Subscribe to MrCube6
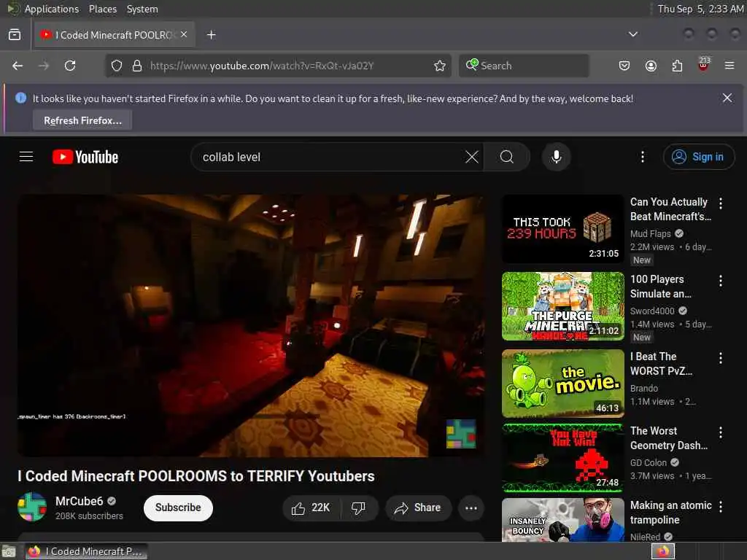747x560 pixels. click(178, 507)
